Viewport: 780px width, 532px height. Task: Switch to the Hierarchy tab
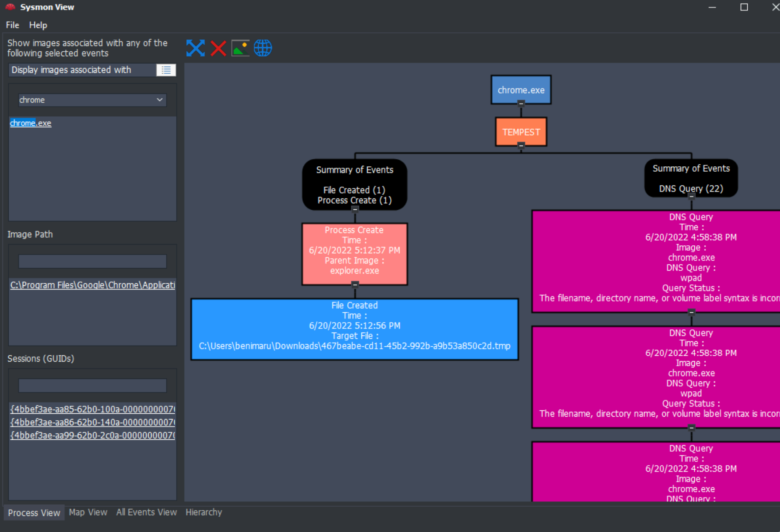coord(204,512)
